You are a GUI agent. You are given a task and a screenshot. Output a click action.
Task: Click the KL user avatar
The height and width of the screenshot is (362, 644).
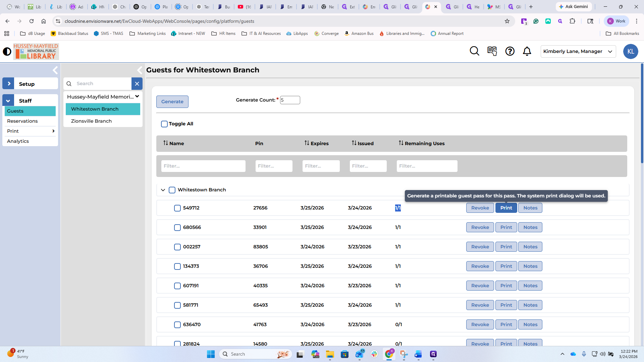click(631, 52)
